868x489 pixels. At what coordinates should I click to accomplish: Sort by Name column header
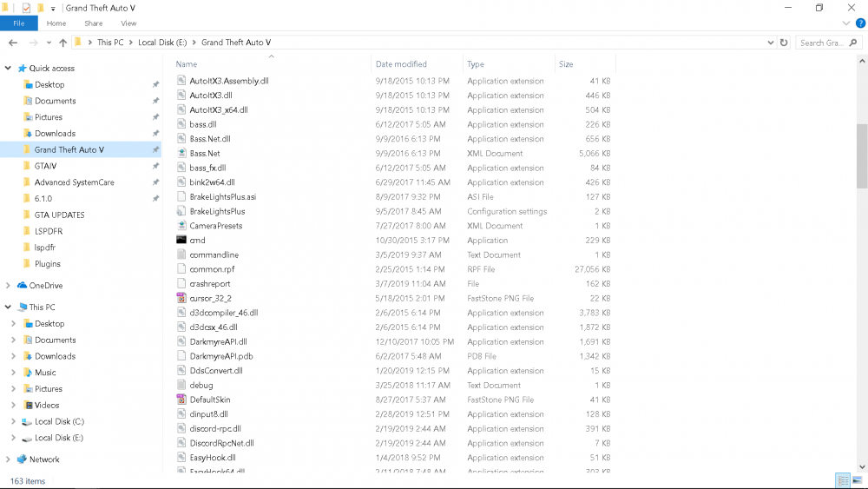coord(187,64)
